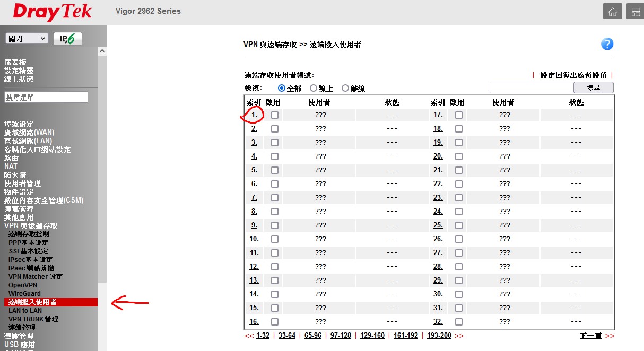Click the user search input field
The height and width of the screenshot is (351, 644).
pyautogui.click(x=531, y=87)
